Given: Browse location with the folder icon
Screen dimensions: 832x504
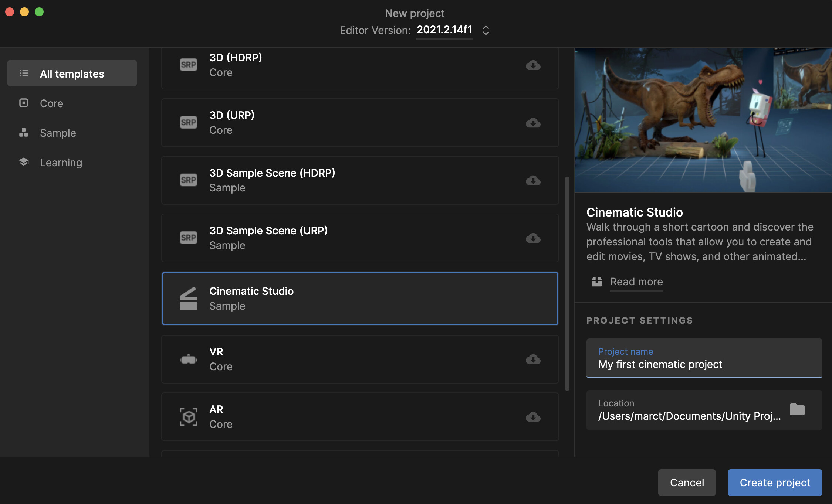Looking at the screenshot, I should tap(797, 409).
